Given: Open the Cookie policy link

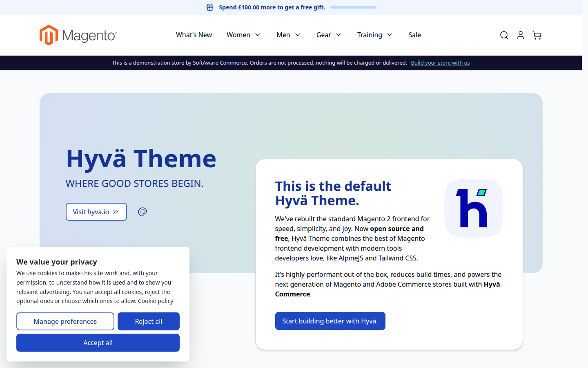Looking at the screenshot, I should click(x=156, y=301).
